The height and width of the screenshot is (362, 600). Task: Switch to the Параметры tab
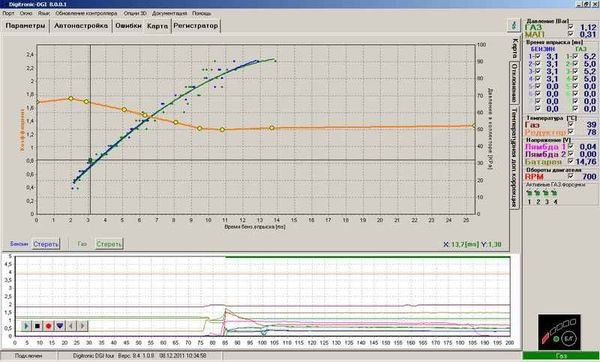[25, 26]
